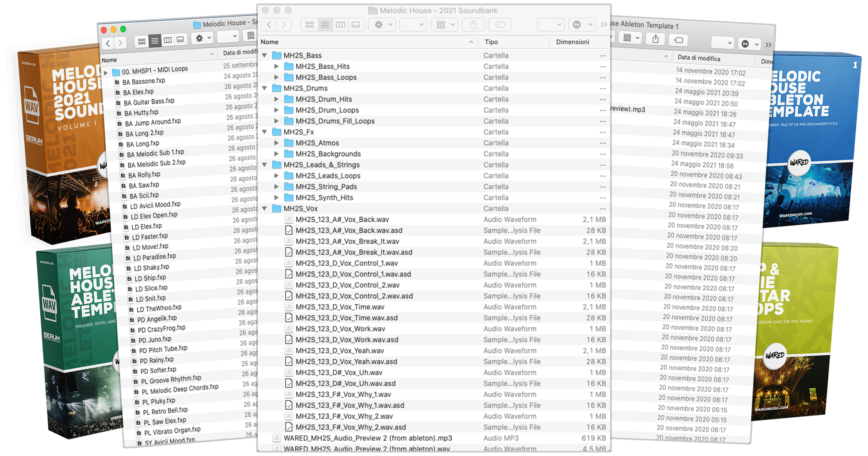Select preset LD Avicii Mood.fxp
The height and width of the screenshot is (456, 868).
tap(155, 205)
